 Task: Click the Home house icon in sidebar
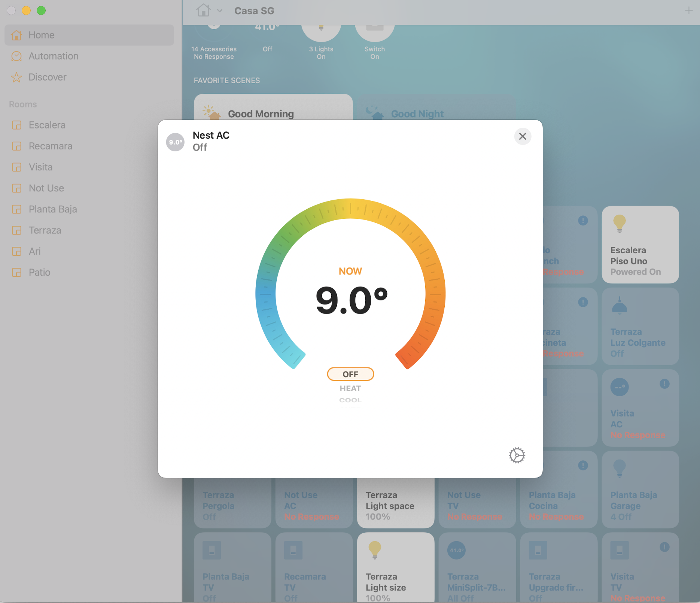tap(16, 35)
